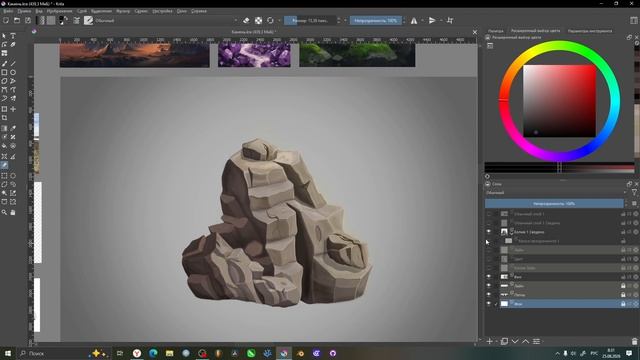Image resolution: width=640 pixels, height=360 pixels.
Task: Click the New document toolbar icon
Action: point(6,20)
